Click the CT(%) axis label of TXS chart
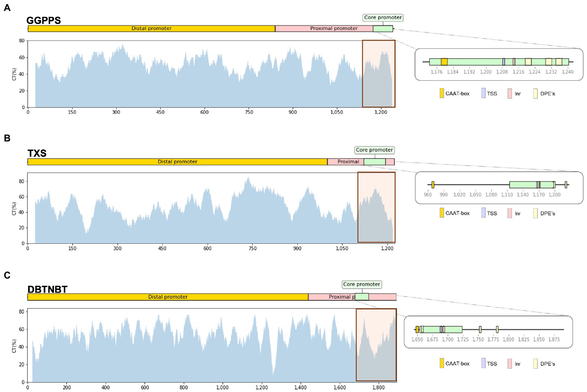587x392 pixels. coord(14,209)
